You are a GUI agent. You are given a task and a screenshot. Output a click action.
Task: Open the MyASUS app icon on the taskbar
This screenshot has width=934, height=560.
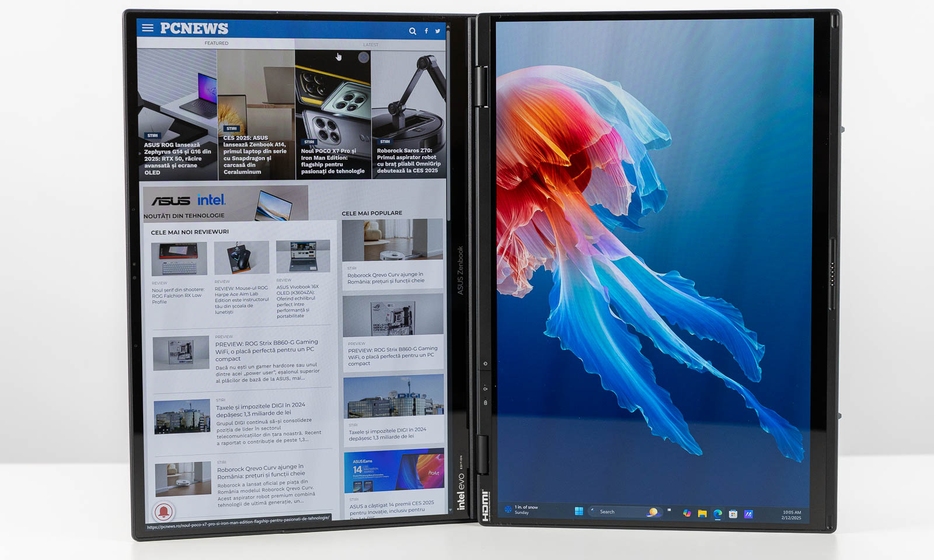(x=748, y=514)
